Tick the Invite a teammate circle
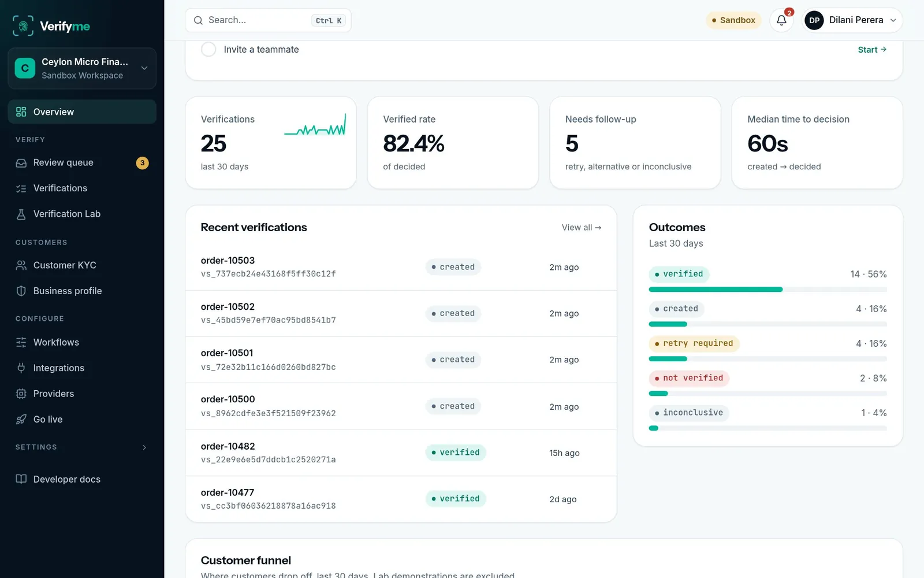This screenshot has width=924, height=578. click(x=208, y=49)
